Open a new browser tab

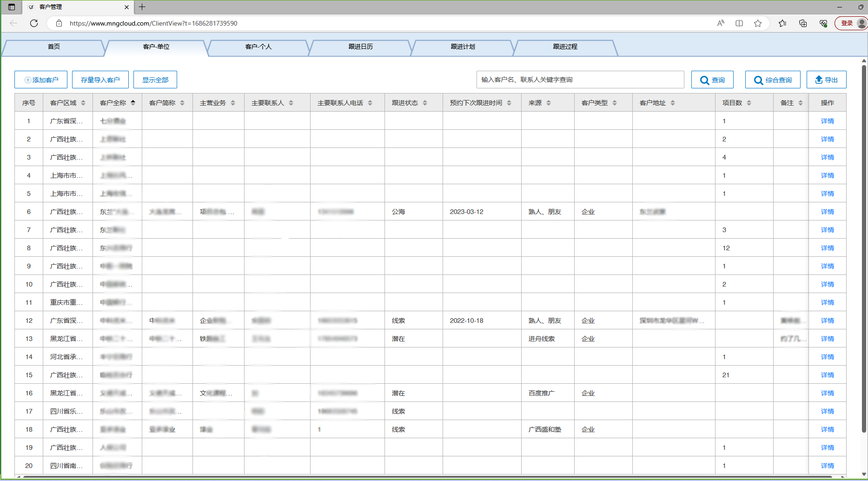pos(142,7)
